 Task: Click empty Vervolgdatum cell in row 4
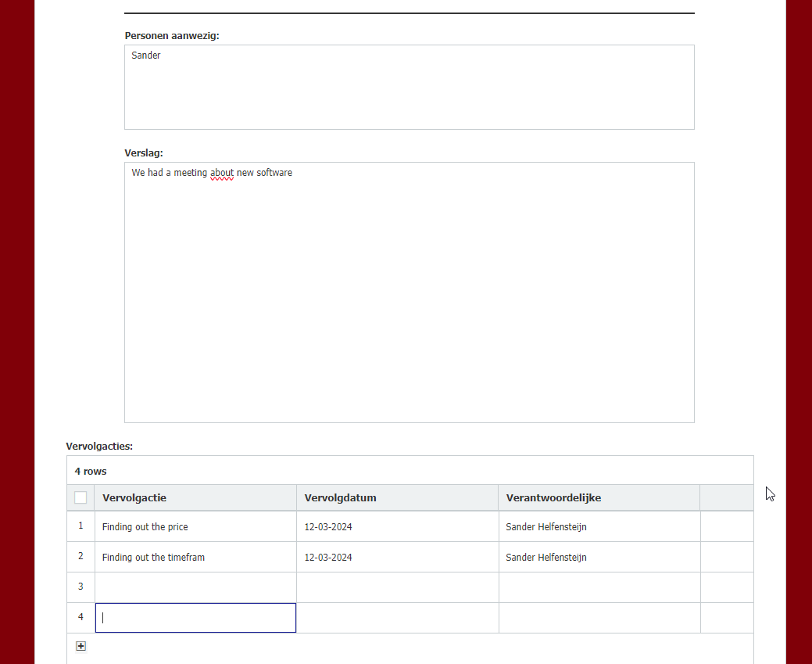point(397,618)
